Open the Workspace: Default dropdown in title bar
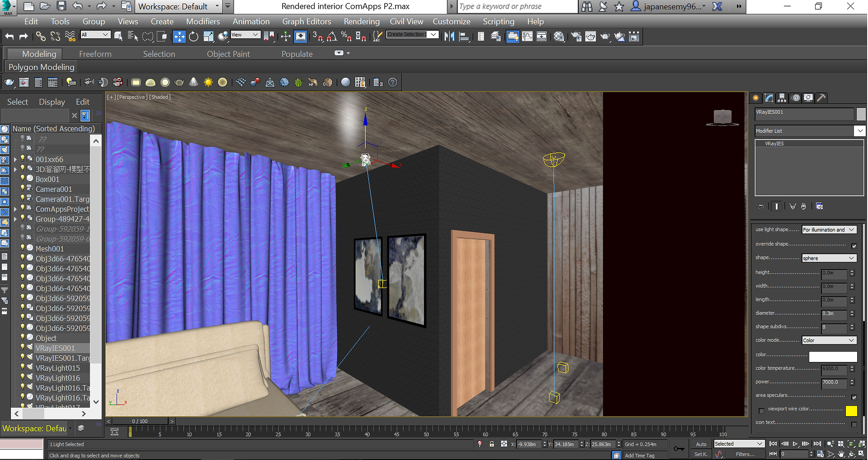This screenshot has height=460, width=868. tap(179, 6)
